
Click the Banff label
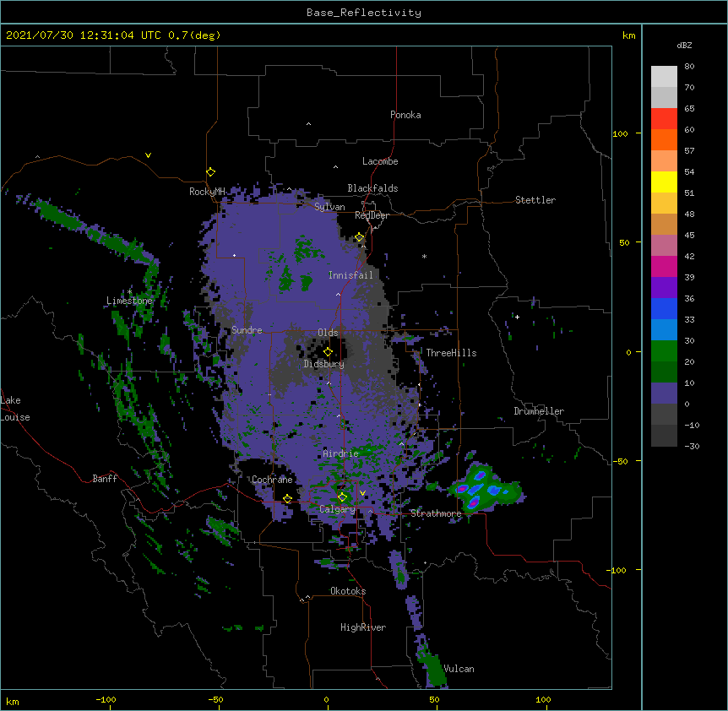pyautogui.click(x=105, y=479)
